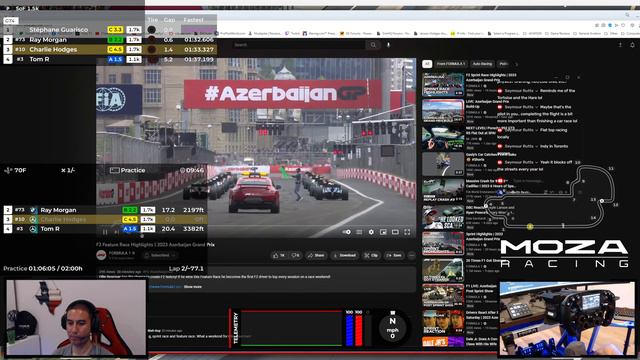Image resolution: width=640 pixels, height=360 pixels.
Task: Click the video progress scrubber dot
Action: (x=142, y=236)
